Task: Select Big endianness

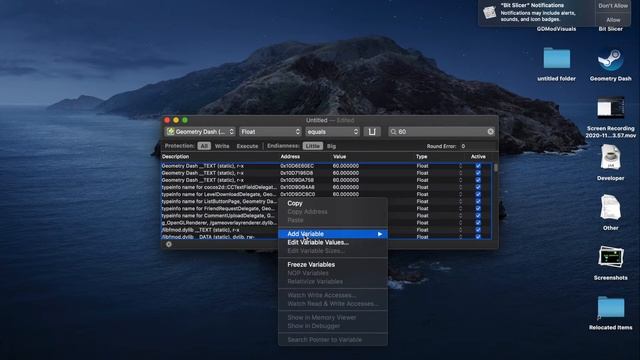Action: [x=331, y=146]
